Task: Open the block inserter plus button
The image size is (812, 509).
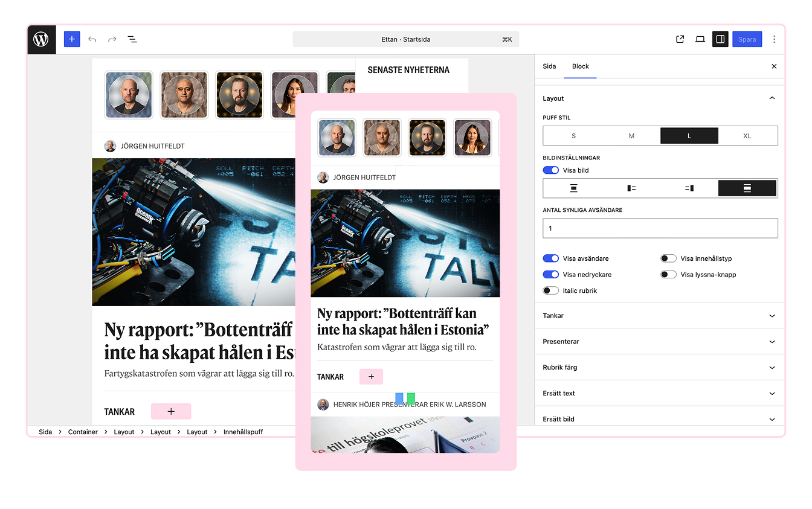Action: [x=72, y=39]
